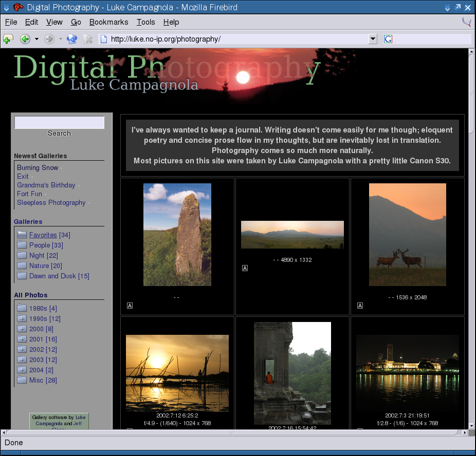Screen dimensions: 476x456
Task: Open the View menu
Action: pyautogui.click(x=54, y=22)
